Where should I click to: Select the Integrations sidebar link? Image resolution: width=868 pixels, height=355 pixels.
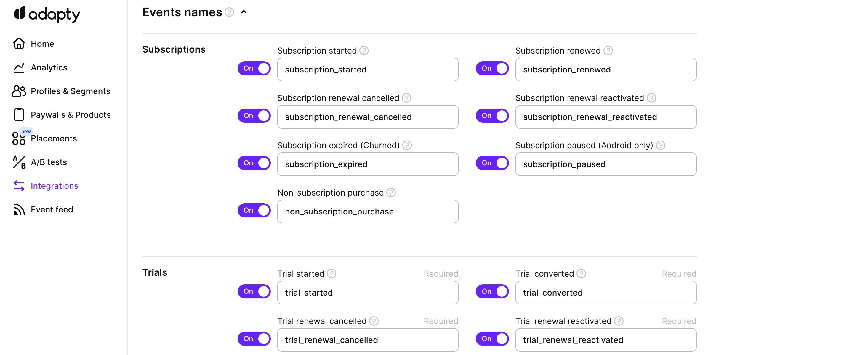(x=54, y=186)
